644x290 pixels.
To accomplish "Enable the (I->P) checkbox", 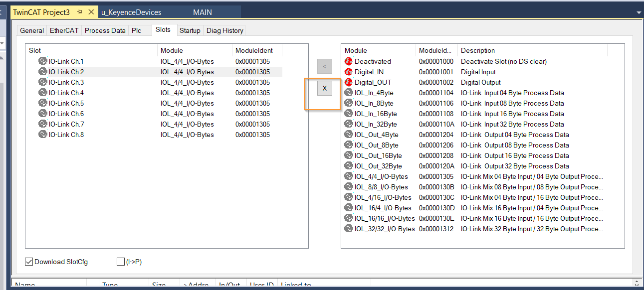I will coord(121,262).
